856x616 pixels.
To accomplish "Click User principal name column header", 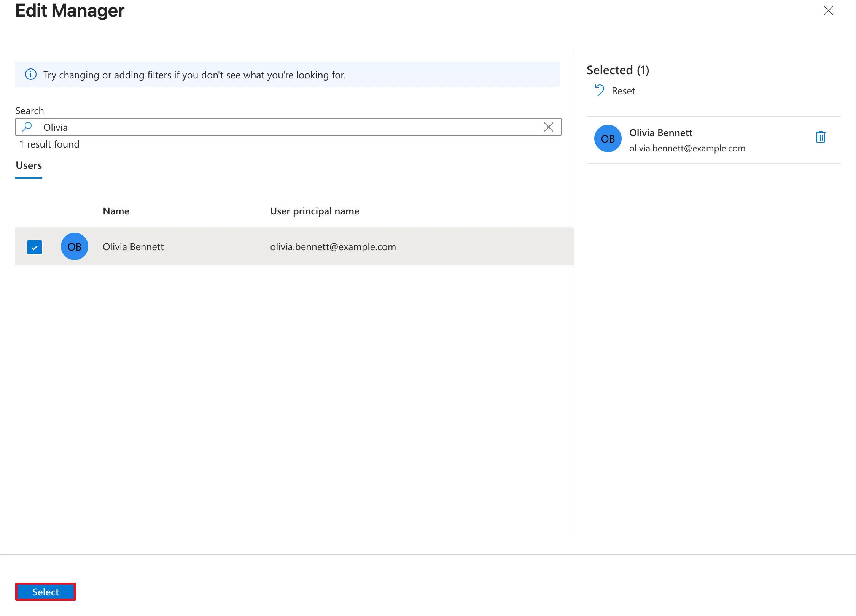I will tap(315, 211).
